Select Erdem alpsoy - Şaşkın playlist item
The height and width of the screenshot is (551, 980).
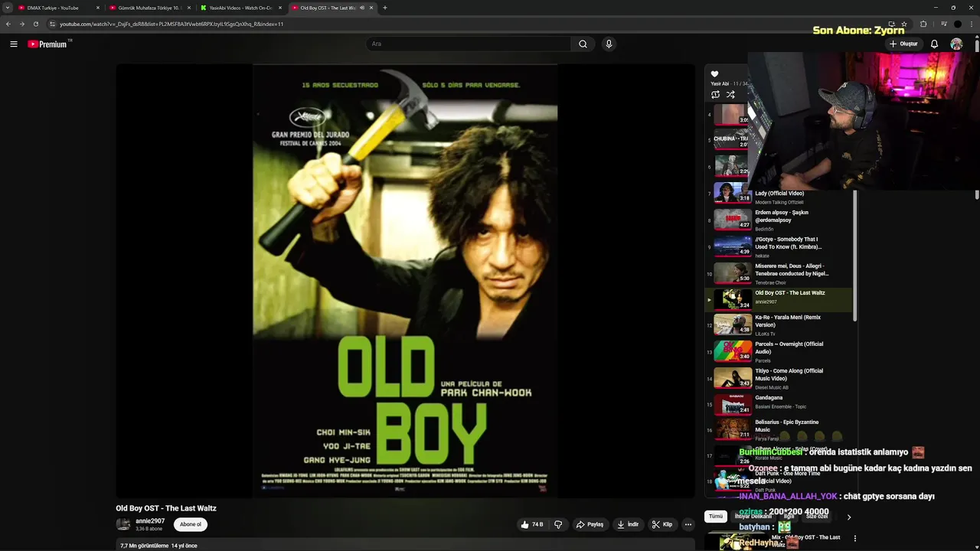[x=779, y=219]
